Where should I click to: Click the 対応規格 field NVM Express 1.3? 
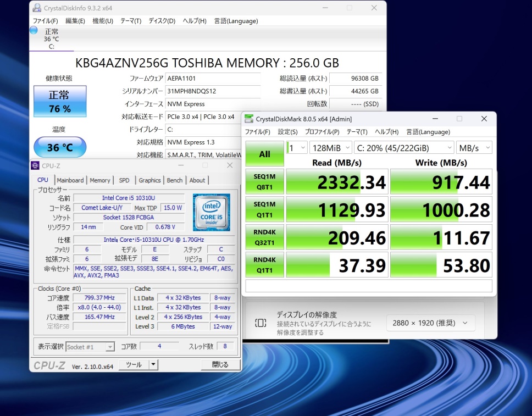[x=203, y=142]
